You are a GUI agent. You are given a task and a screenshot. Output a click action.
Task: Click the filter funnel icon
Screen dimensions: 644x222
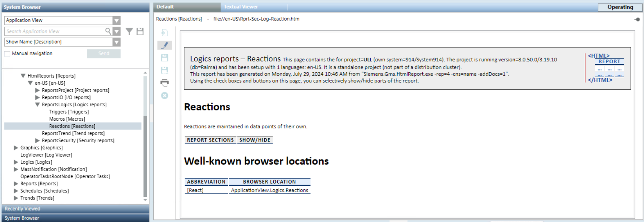coord(129,32)
